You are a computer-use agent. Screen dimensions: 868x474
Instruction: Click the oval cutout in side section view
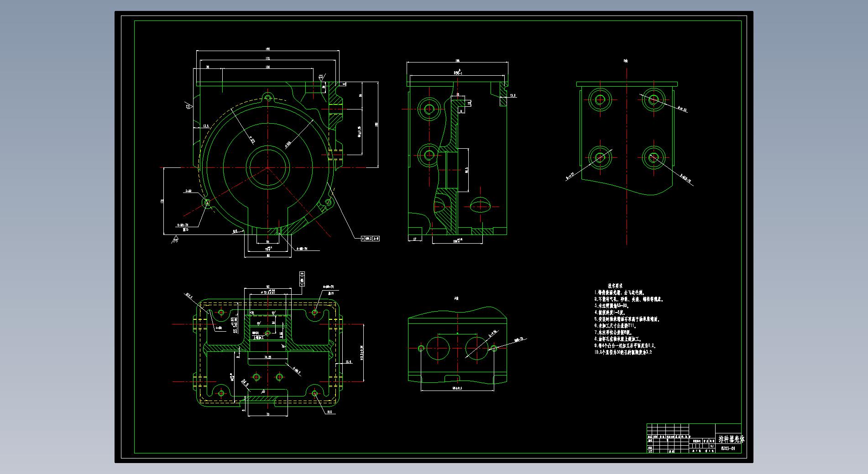(480, 205)
